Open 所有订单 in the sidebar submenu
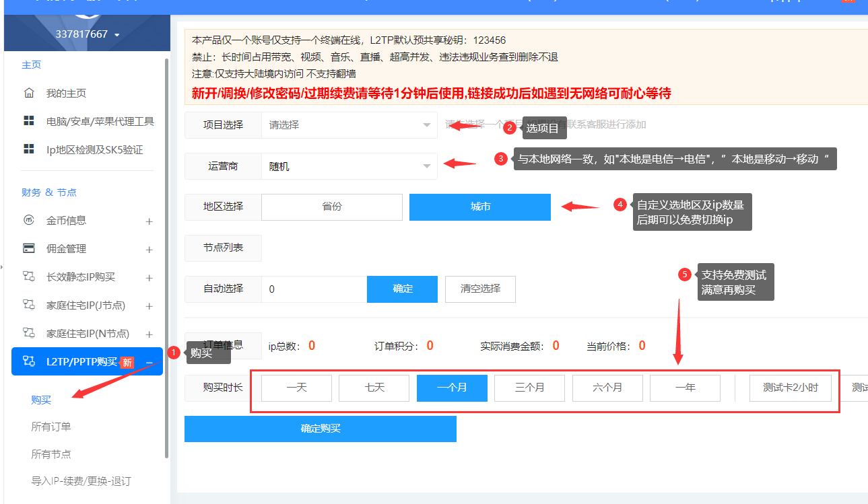 pos(51,427)
